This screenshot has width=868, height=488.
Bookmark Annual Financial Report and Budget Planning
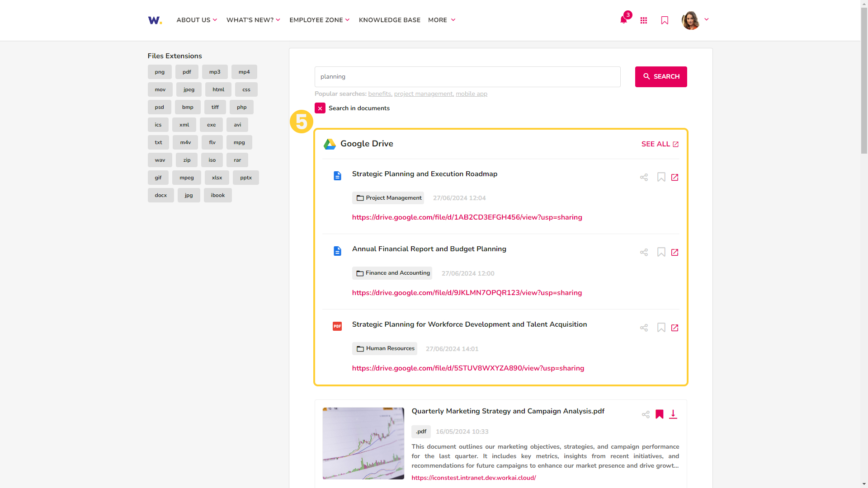pos(661,252)
